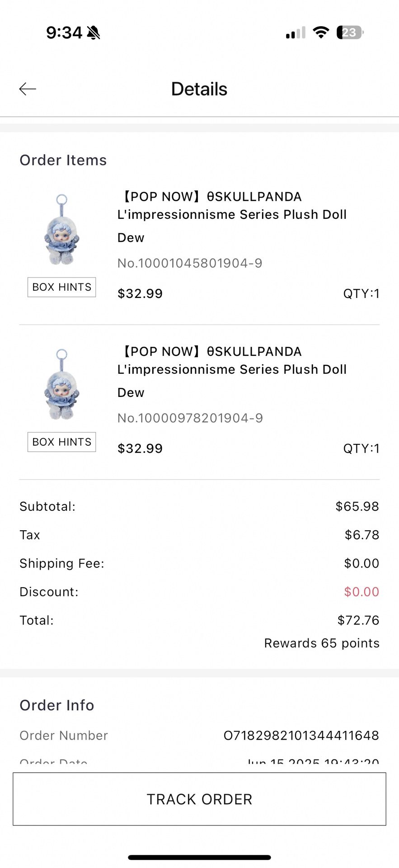Open second Dew plush doll thumbnail
Viewport: 399px width, 868px height.
62,385
